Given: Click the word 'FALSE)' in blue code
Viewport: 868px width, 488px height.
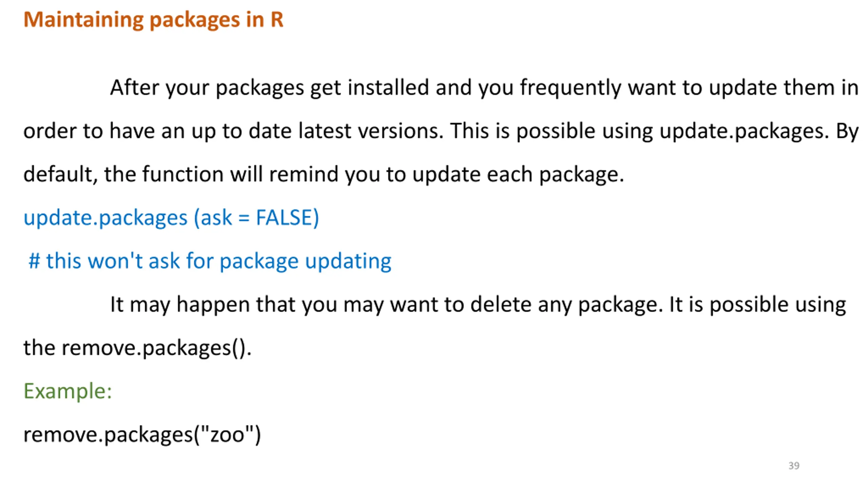Looking at the screenshot, I should coord(287,218).
